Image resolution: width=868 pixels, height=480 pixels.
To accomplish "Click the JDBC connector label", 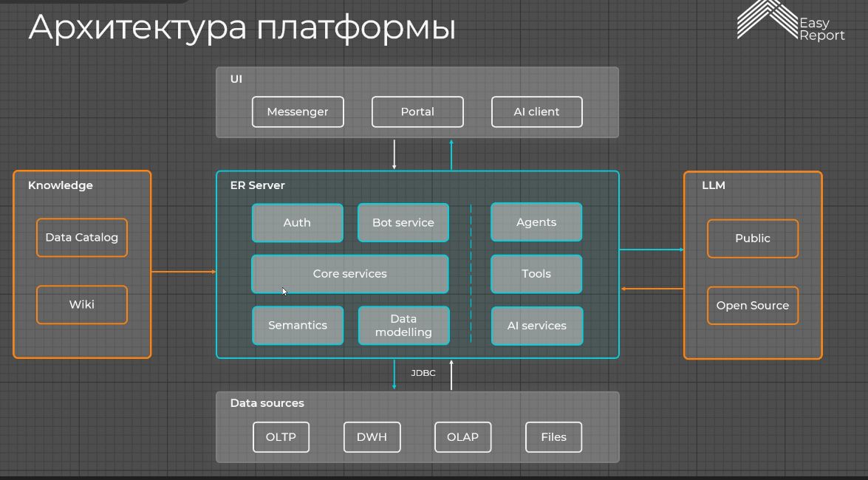I will pyautogui.click(x=423, y=373).
